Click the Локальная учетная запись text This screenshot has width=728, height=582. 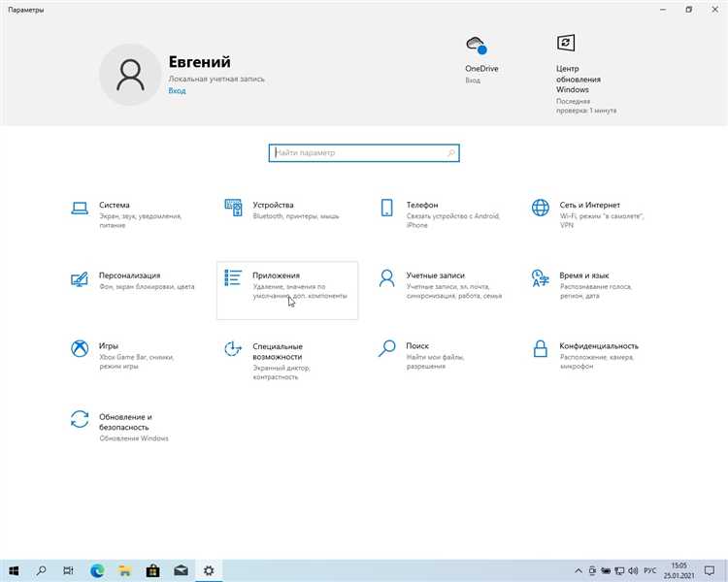[216, 79]
